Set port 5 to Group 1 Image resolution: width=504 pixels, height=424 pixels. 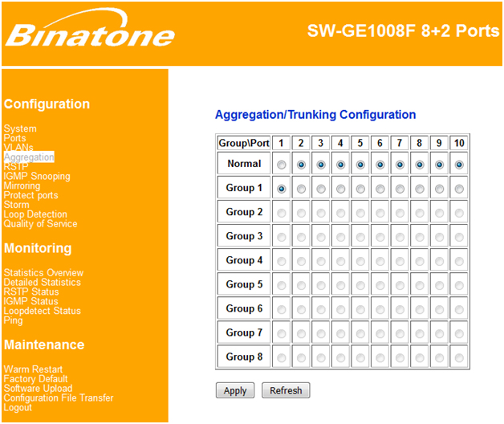[x=360, y=189]
